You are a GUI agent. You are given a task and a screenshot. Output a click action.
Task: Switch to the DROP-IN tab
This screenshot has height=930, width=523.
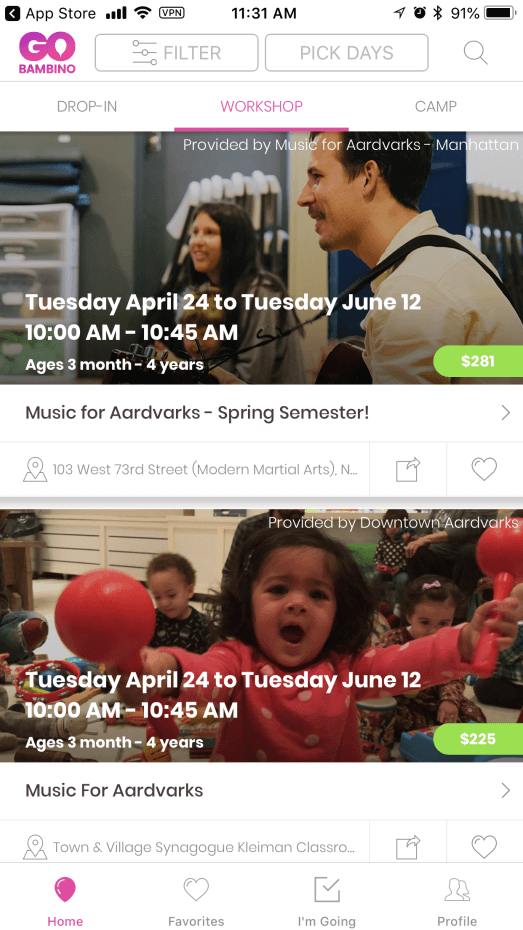(x=87, y=107)
